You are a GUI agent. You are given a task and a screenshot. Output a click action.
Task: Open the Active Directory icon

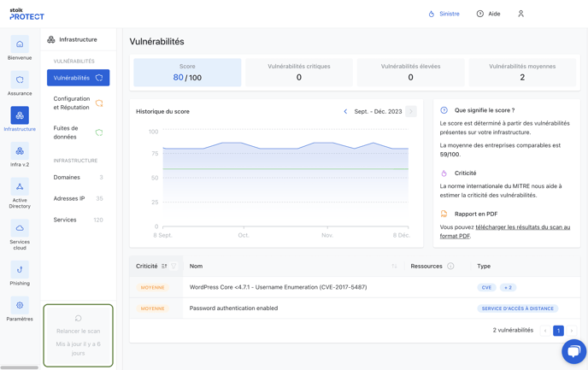(20, 186)
